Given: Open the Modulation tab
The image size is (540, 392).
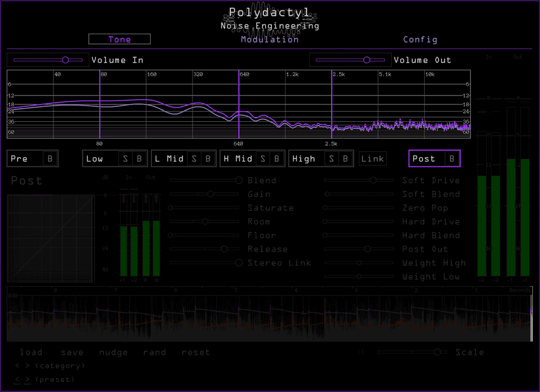Looking at the screenshot, I should pos(269,40).
